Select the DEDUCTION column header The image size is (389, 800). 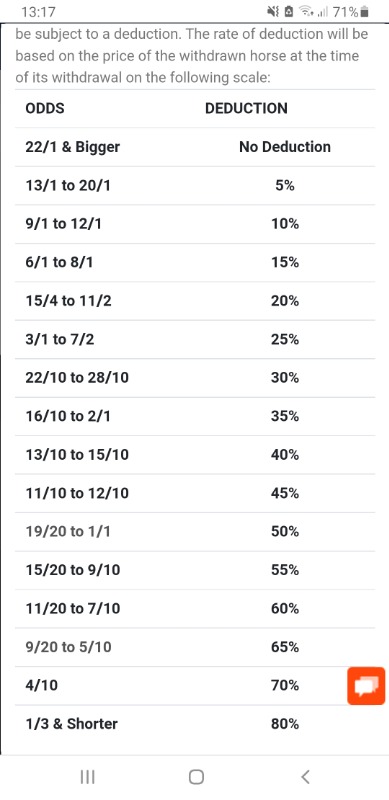coord(246,108)
